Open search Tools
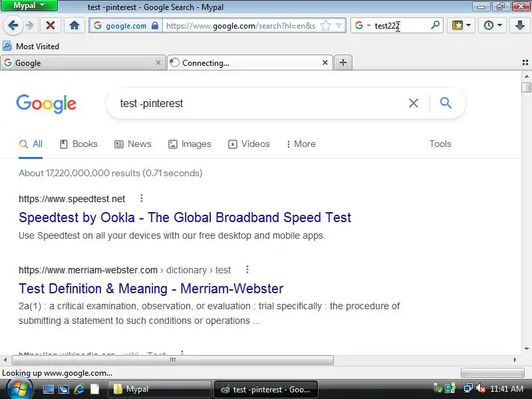532x399 pixels. tap(440, 144)
